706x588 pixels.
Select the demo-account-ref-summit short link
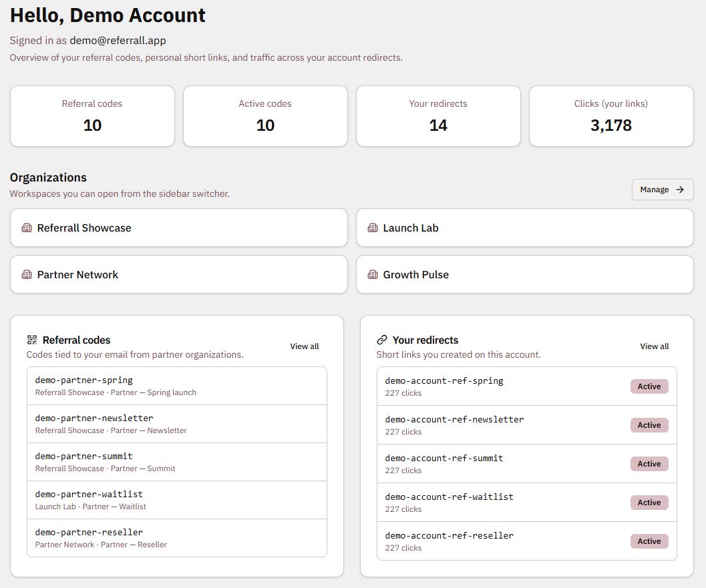point(528,463)
